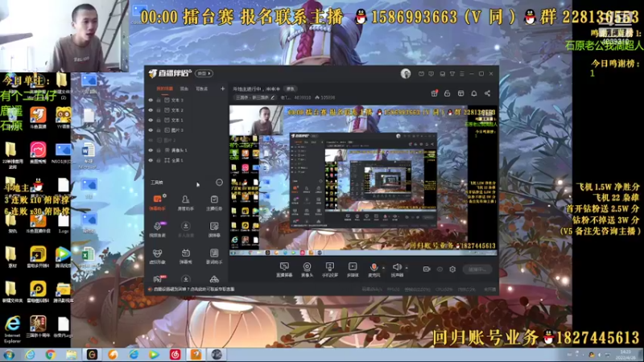Viewport: 644px width, 362px height.
Task: Toggle lock on 文本 3 layer
Action: 159,100
